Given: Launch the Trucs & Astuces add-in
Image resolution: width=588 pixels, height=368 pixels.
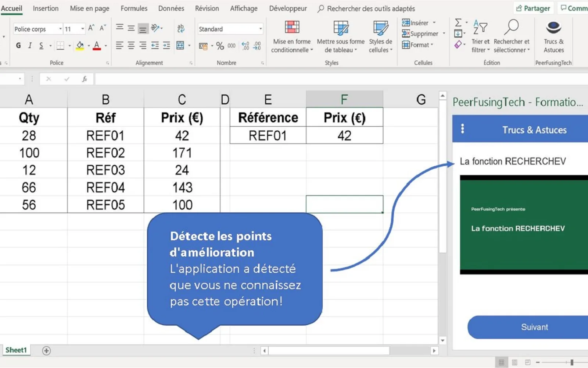Looking at the screenshot, I should coord(553,37).
